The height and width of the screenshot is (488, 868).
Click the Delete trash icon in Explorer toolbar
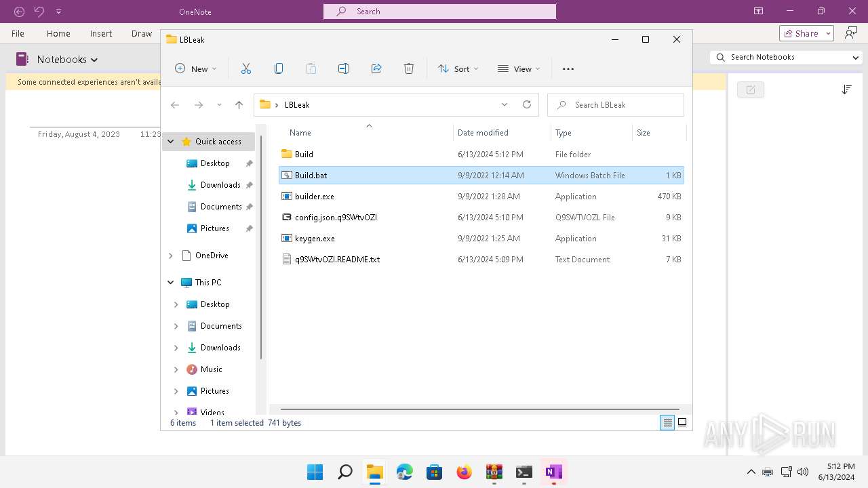(x=409, y=68)
